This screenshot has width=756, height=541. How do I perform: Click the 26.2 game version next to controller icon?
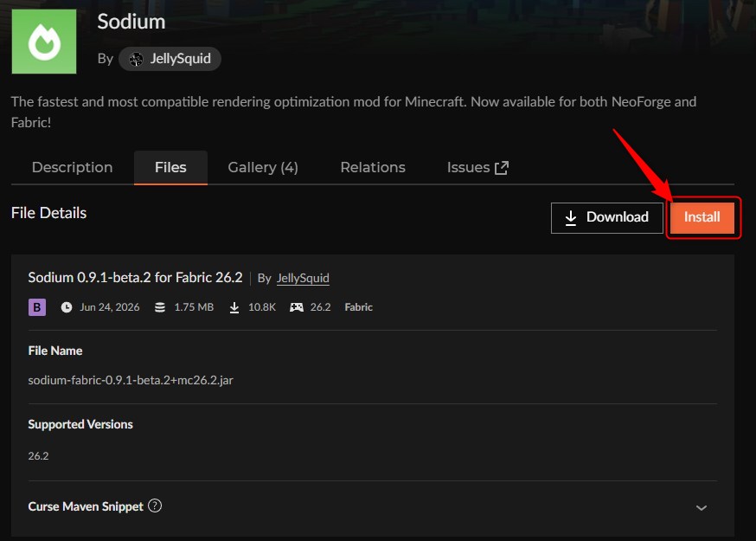(321, 307)
